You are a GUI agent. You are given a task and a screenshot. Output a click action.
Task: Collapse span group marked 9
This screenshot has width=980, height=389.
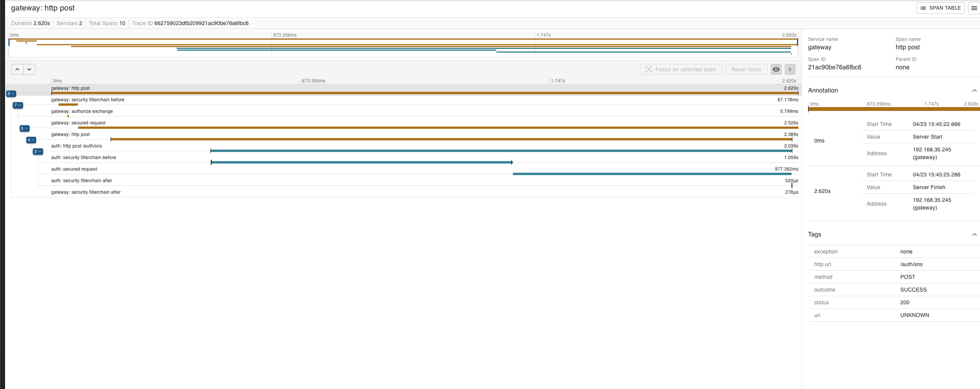point(11,94)
